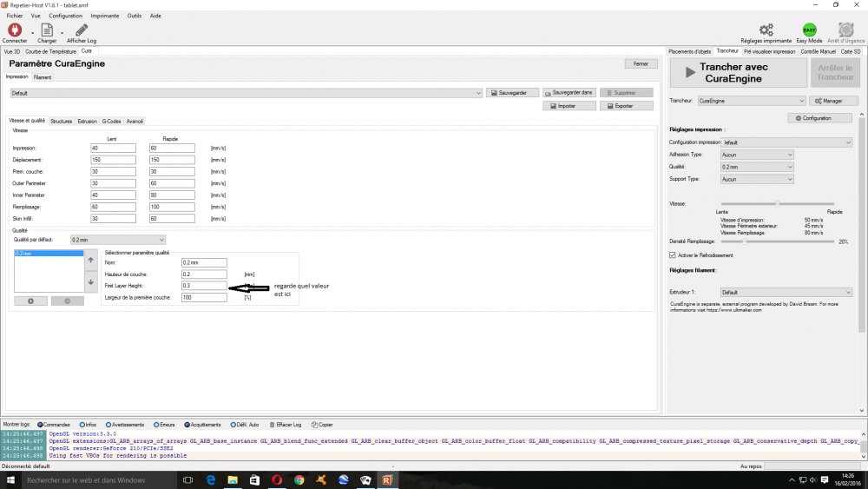The width and height of the screenshot is (868, 489).
Task: Adjust the Vitesse speed slider
Action: point(778,204)
